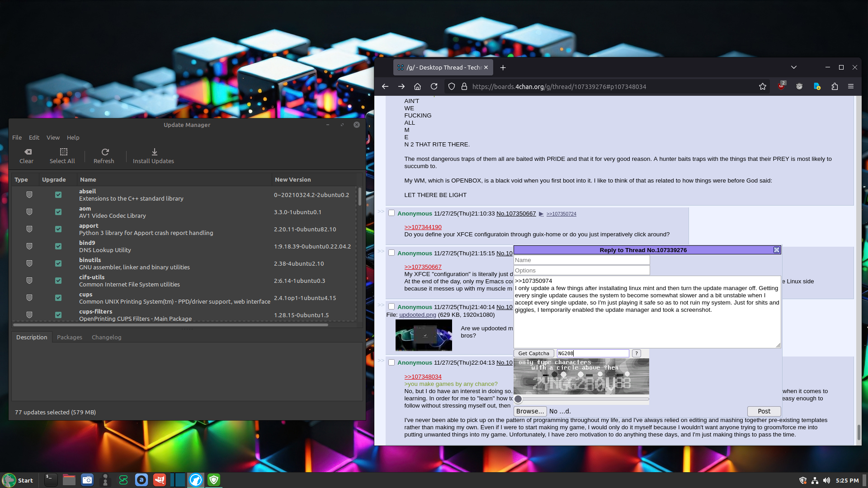
Task: Click the captcha slider handle
Action: (519, 399)
